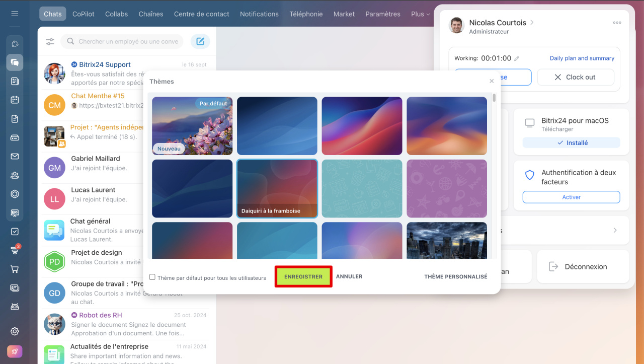
Task: Open the mail icon in sidebar
Action: coord(15,157)
